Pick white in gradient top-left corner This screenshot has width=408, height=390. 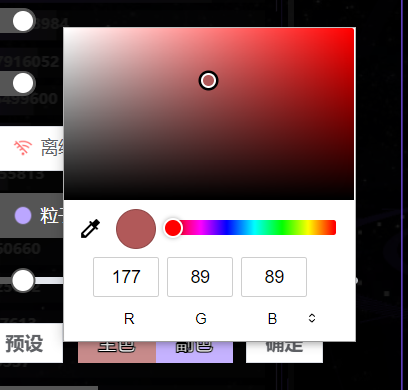click(66, 31)
